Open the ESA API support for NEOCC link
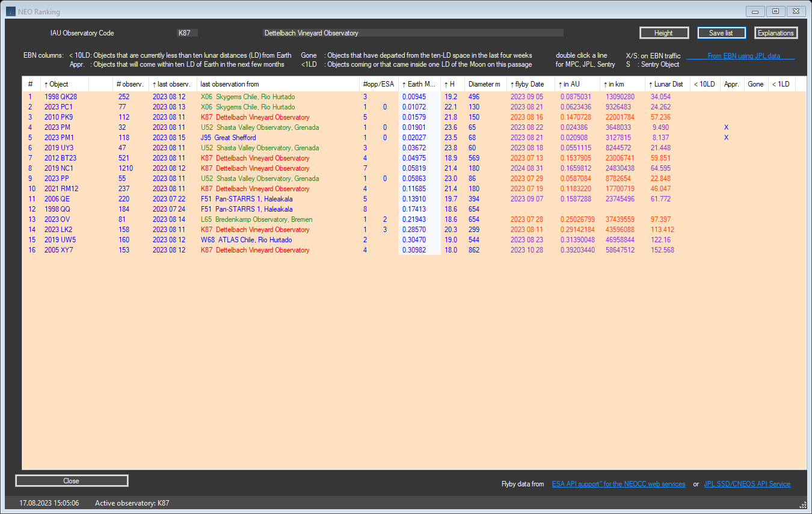Viewport: 812px width, 514px height. click(x=618, y=484)
